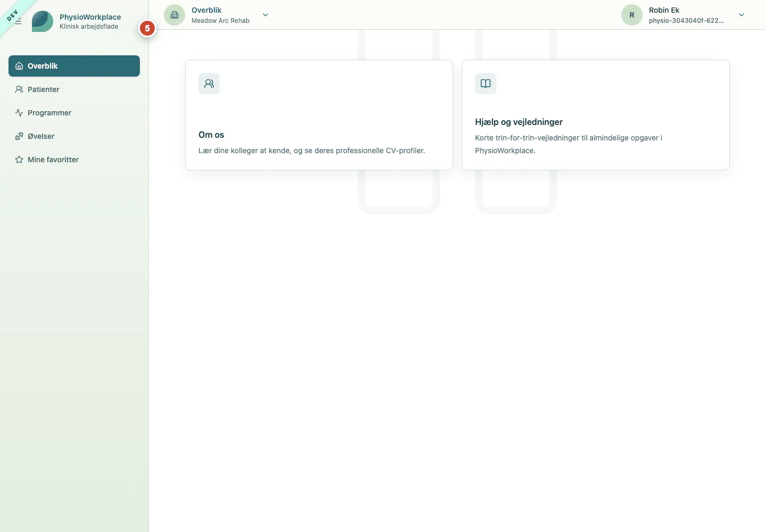Open the Overblik page in the sidebar

(74, 66)
